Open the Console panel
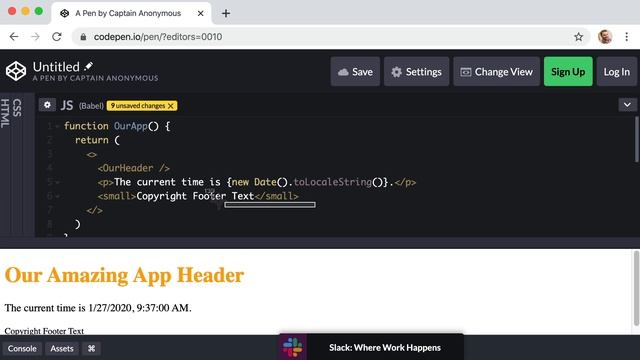 (x=22, y=349)
